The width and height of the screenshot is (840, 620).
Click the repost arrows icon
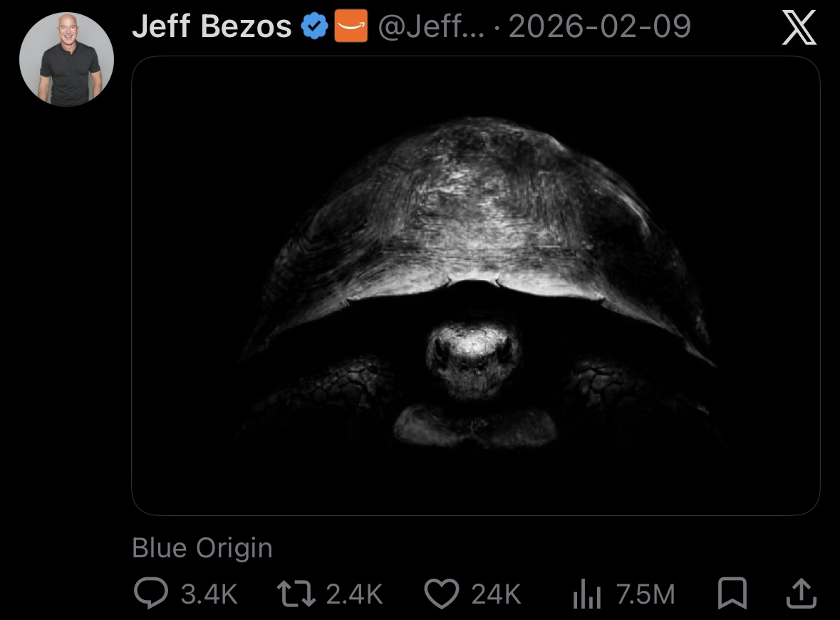pyautogui.click(x=296, y=594)
